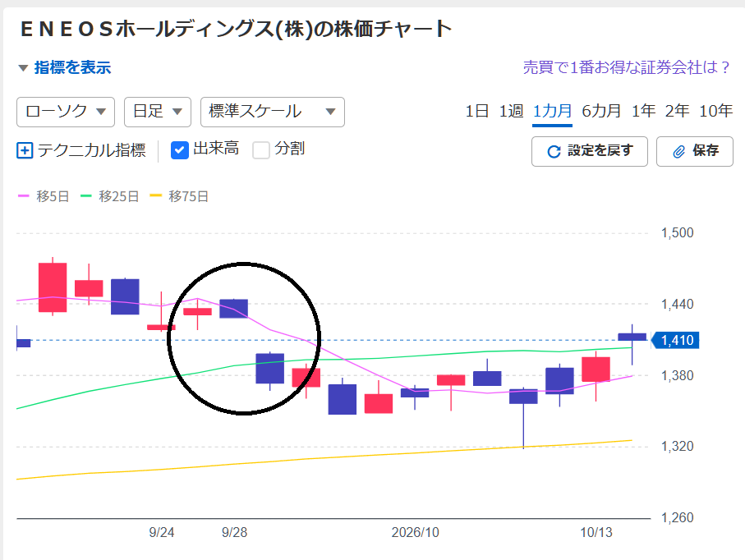Click the paperclip icon in 保存

click(x=679, y=152)
